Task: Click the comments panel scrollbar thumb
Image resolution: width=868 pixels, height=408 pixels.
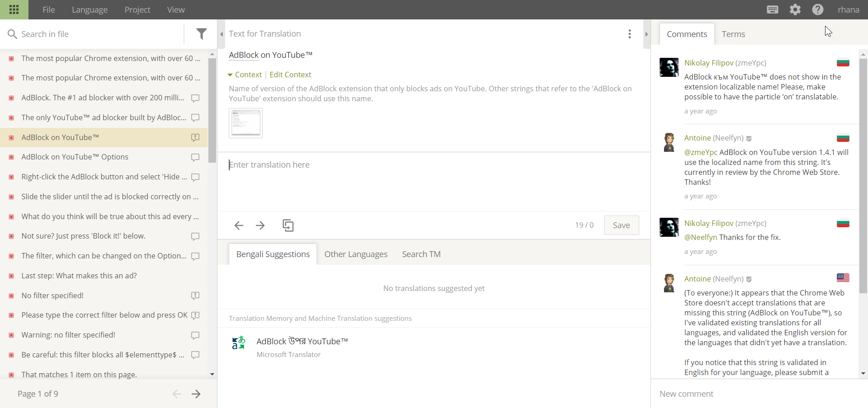Action: tap(863, 176)
